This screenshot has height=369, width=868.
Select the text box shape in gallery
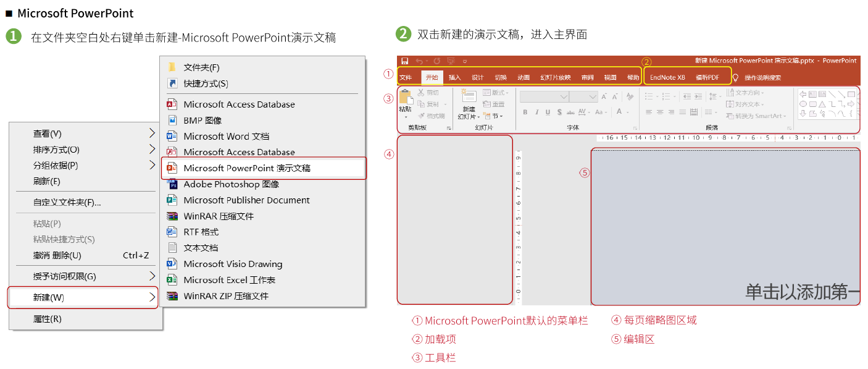(813, 94)
